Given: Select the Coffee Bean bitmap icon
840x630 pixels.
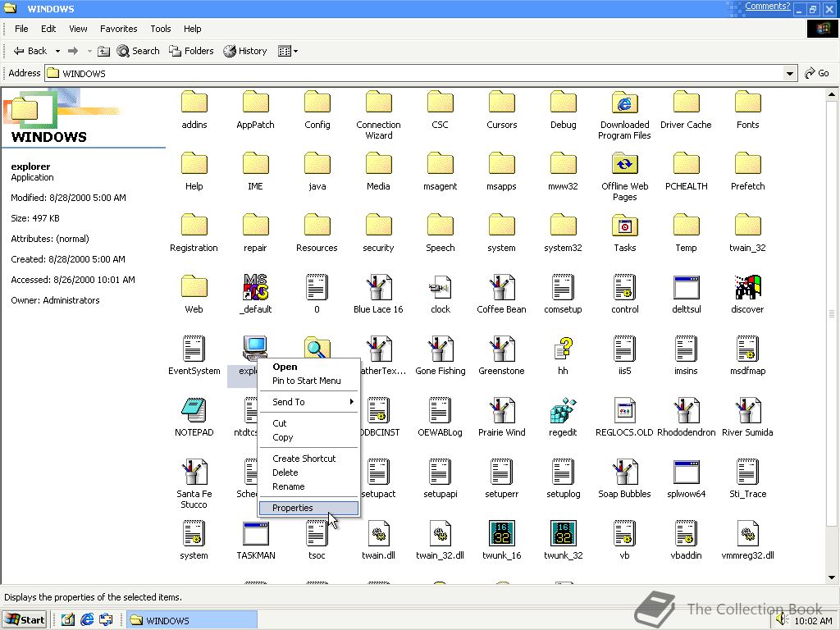Looking at the screenshot, I should click(501, 288).
